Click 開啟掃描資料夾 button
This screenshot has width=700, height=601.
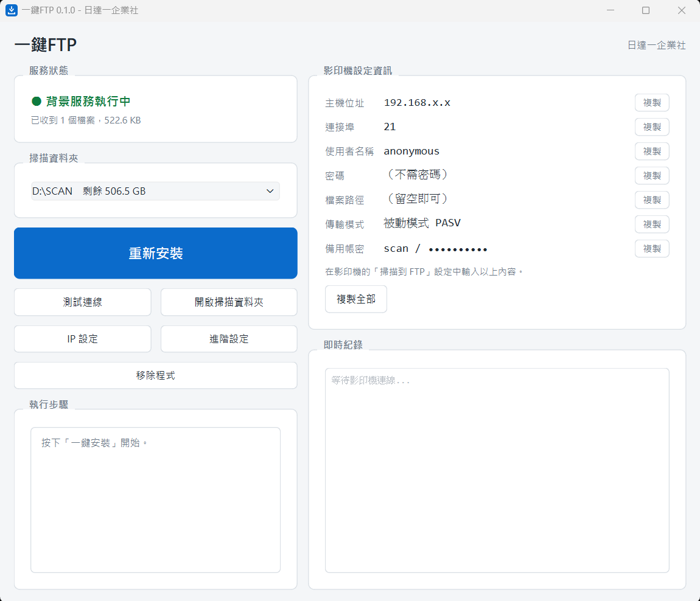229,302
